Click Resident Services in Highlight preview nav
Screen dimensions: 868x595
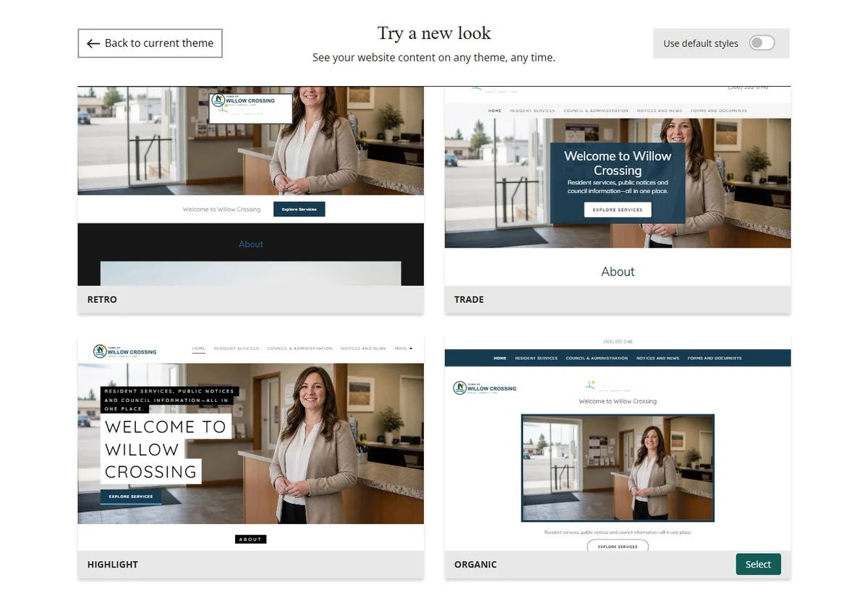[236, 348]
